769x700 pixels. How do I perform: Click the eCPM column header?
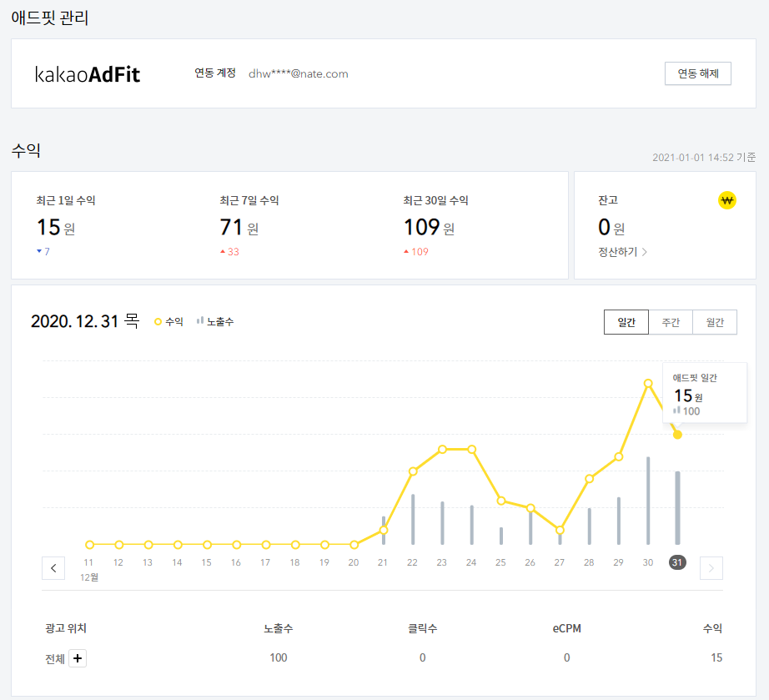coord(566,628)
